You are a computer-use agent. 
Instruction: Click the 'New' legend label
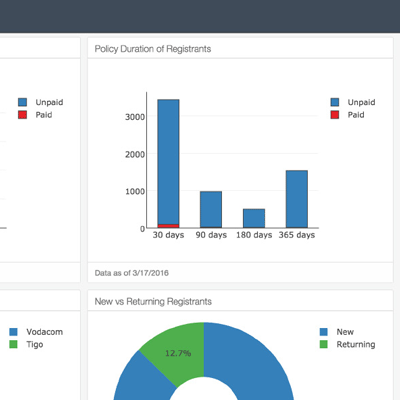tap(345, 332)
